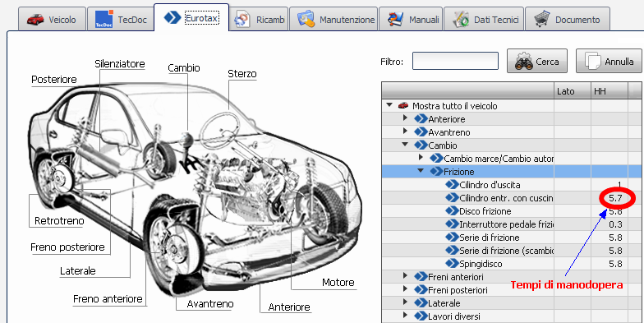This screenshot has height=323, width=644.
Task: Click the Eurotax icon beside Anteriore row
Action: (421, 119)
